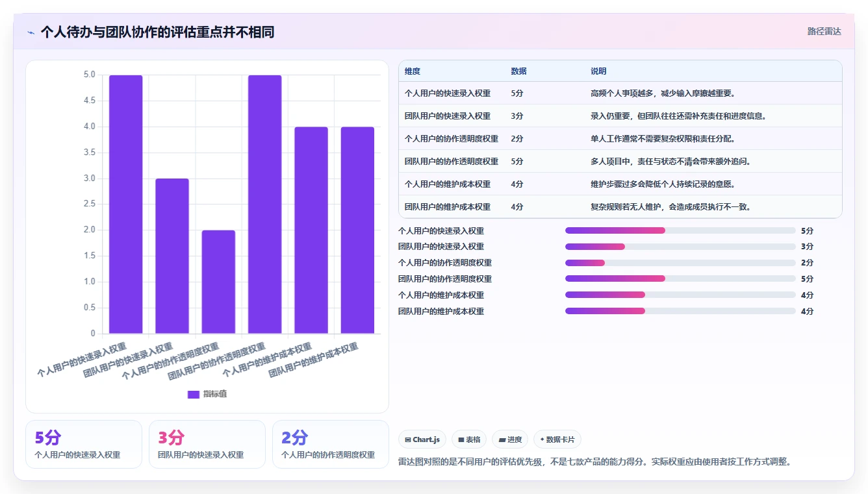Select the 表格 chip
This screenshot has width=868, height=494.
469,439
